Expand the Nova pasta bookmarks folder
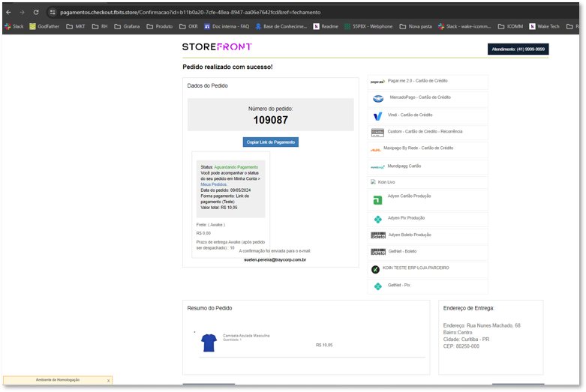The height and width of the screenshot is (392, 586). pos(416,26)
